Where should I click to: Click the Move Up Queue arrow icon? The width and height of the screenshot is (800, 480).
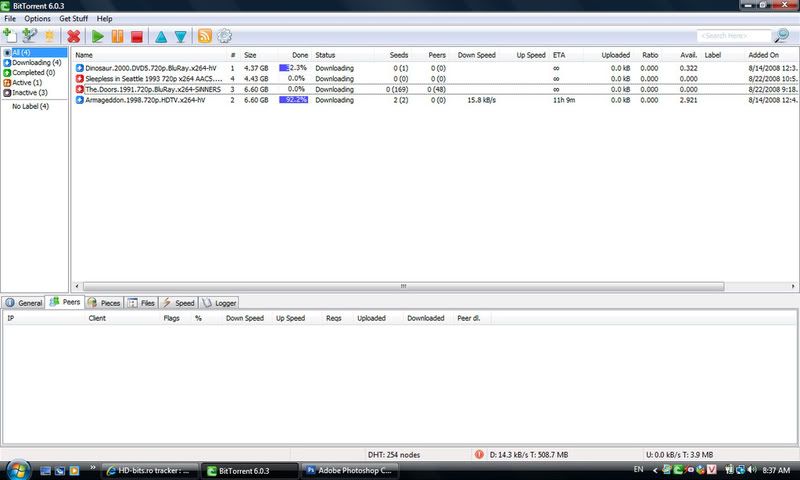pyautogui.click(x=161, y=37)
